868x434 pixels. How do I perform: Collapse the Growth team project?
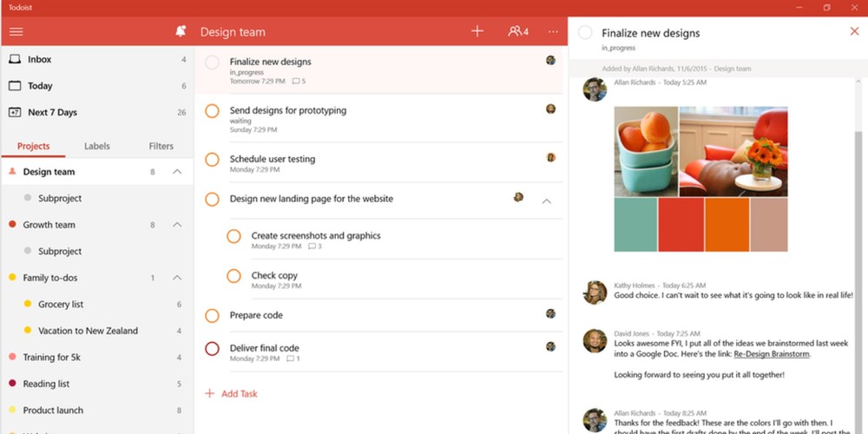point(177,225)
